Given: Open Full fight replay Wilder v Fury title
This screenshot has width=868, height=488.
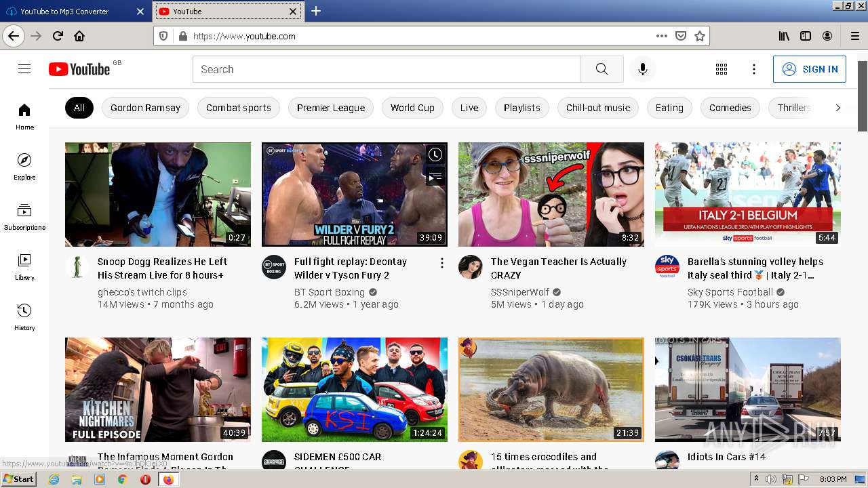Looking at the screenshot, I should pyautogui.click(x=351, y=268).
